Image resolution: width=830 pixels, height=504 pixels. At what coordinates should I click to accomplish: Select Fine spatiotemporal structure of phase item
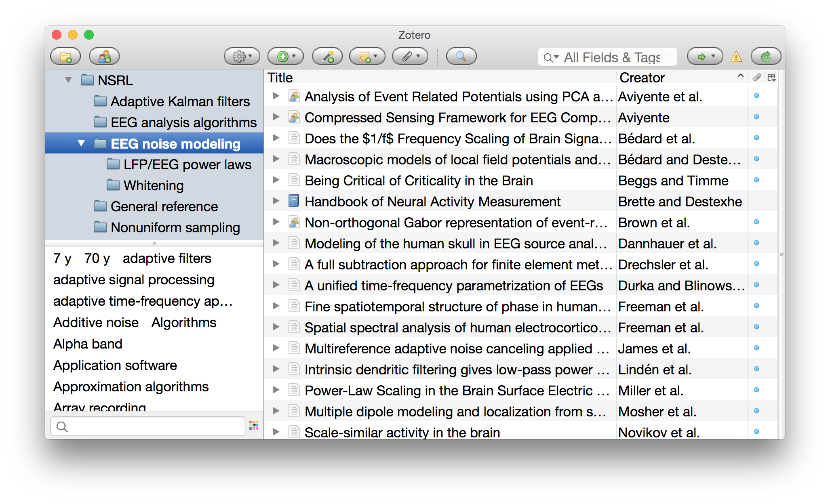point(521,307)
